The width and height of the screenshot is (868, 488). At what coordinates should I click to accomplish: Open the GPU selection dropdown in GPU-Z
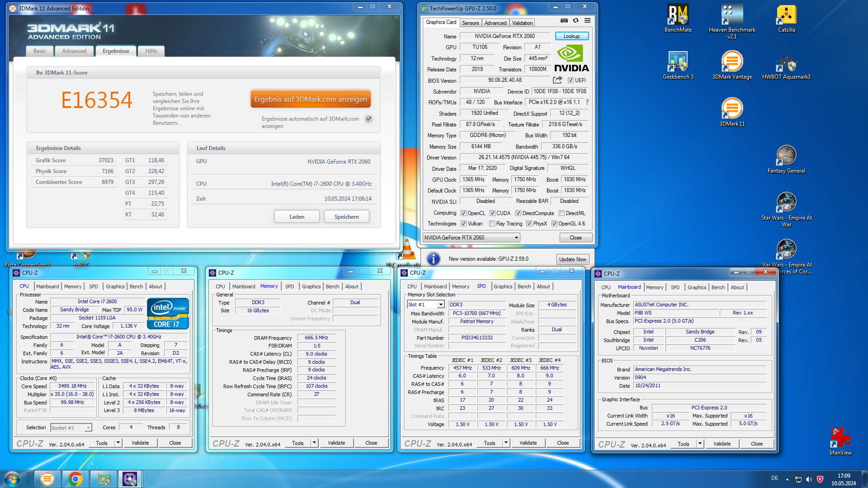tap(471, 238)
